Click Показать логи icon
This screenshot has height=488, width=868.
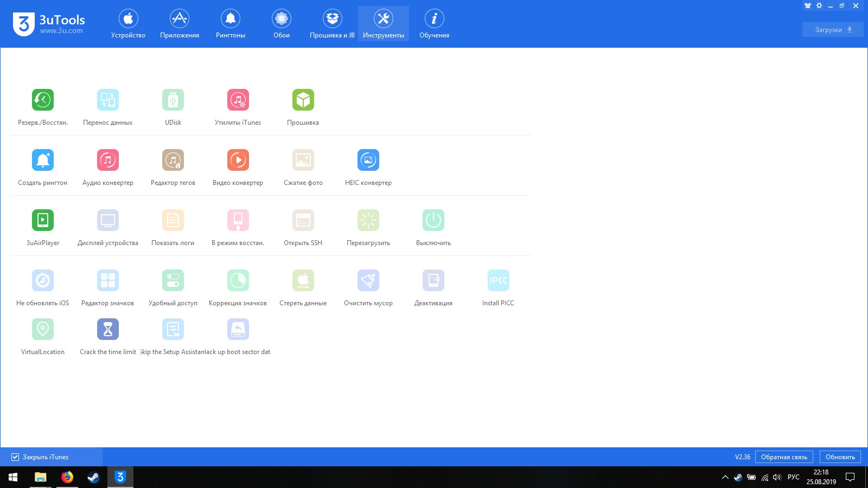click(x=173, y=220)
